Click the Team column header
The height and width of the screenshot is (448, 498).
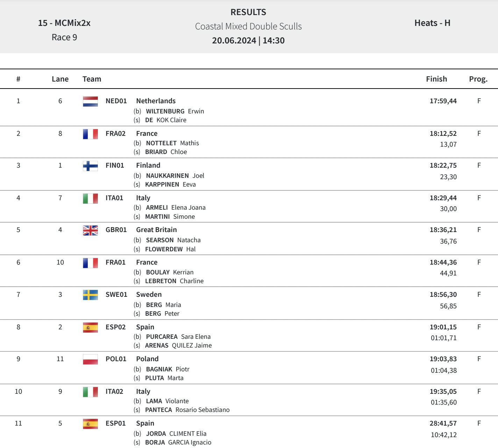click(92, 79)
